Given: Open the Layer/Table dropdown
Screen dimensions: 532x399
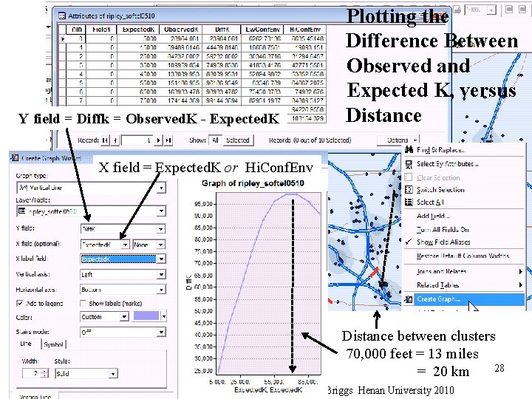Looking at the screenshot, I should [x=162, y=211].
